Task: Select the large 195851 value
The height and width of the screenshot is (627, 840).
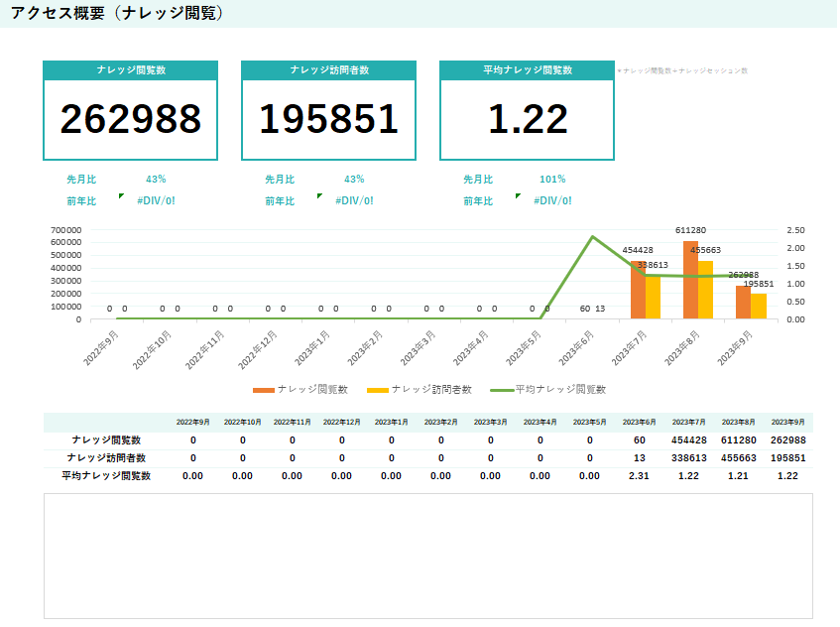Action: (x=328, y=119)
